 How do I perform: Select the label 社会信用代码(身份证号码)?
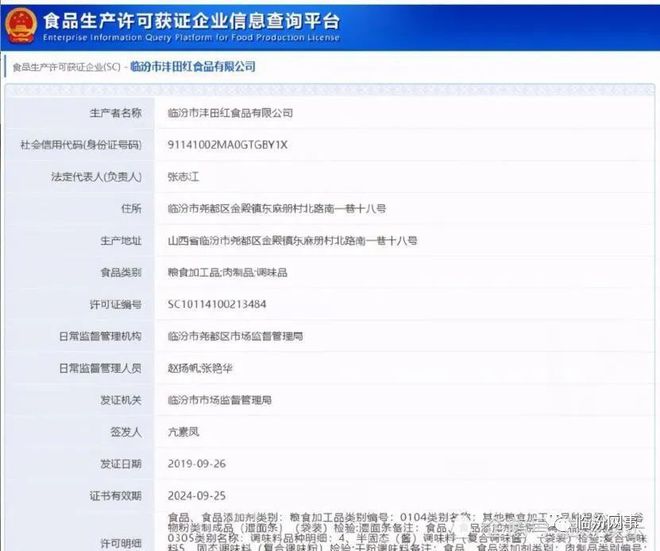tap(81, 145)
